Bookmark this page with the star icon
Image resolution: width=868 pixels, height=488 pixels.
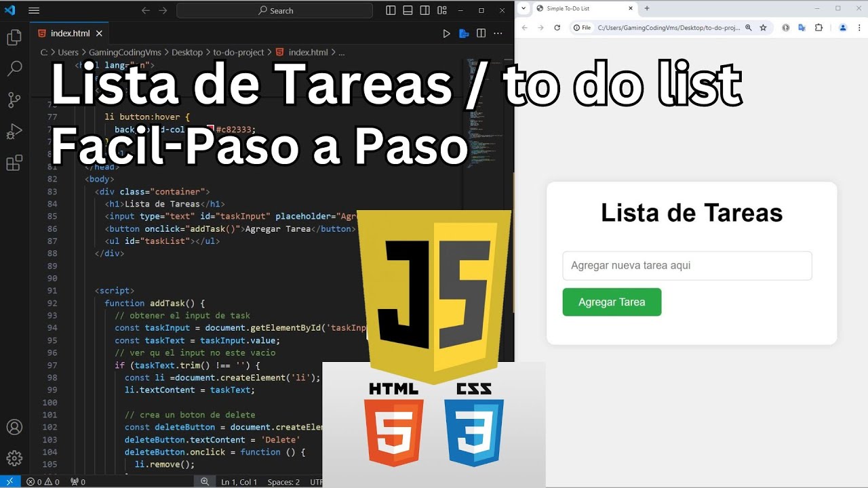pos(763,28)
